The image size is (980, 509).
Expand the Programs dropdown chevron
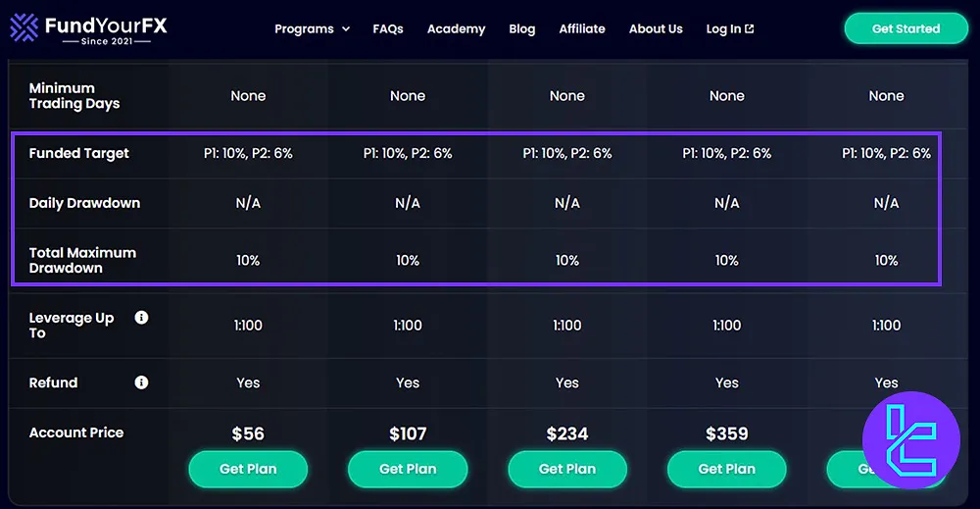(346, 28)
